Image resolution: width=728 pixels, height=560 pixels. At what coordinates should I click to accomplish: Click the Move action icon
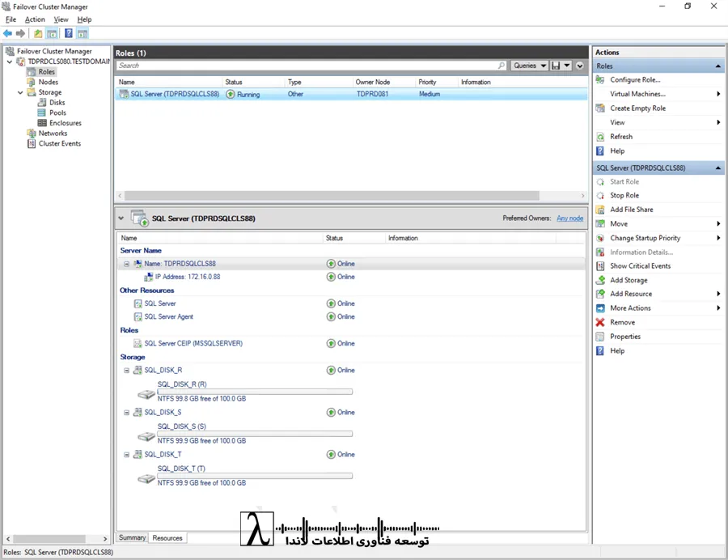[600, 224]
